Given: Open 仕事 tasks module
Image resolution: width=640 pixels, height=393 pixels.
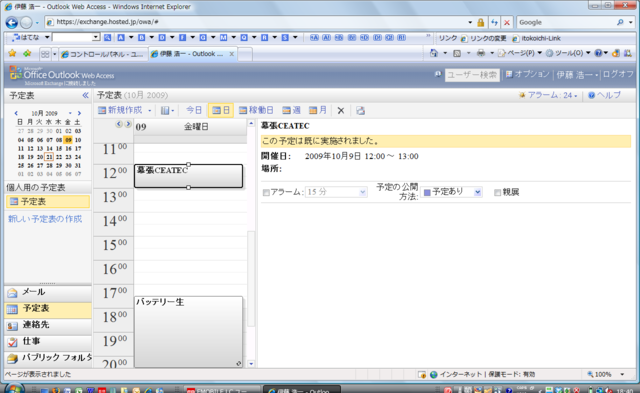Looking at the screenshot, I should [x=48, y=342].
